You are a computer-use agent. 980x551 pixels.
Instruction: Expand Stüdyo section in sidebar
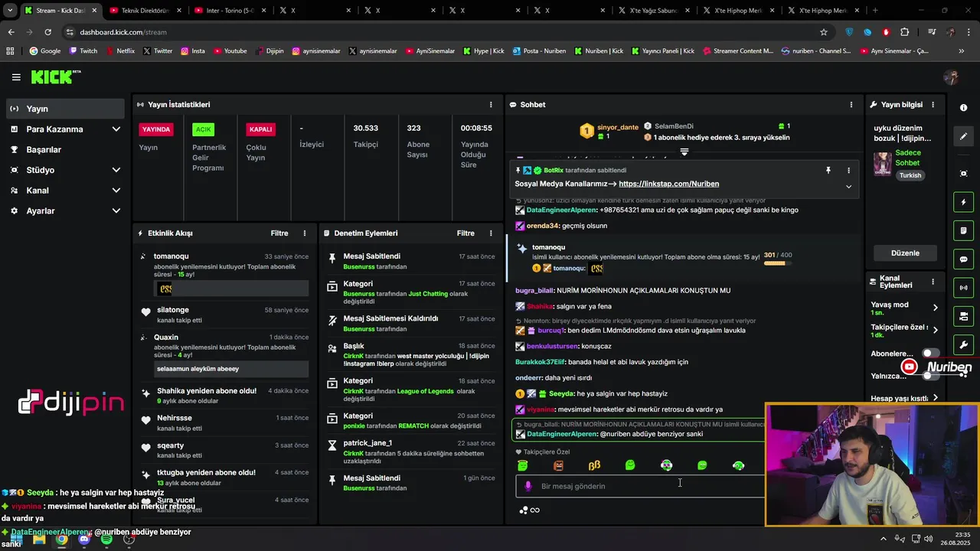tap(116, 170)
